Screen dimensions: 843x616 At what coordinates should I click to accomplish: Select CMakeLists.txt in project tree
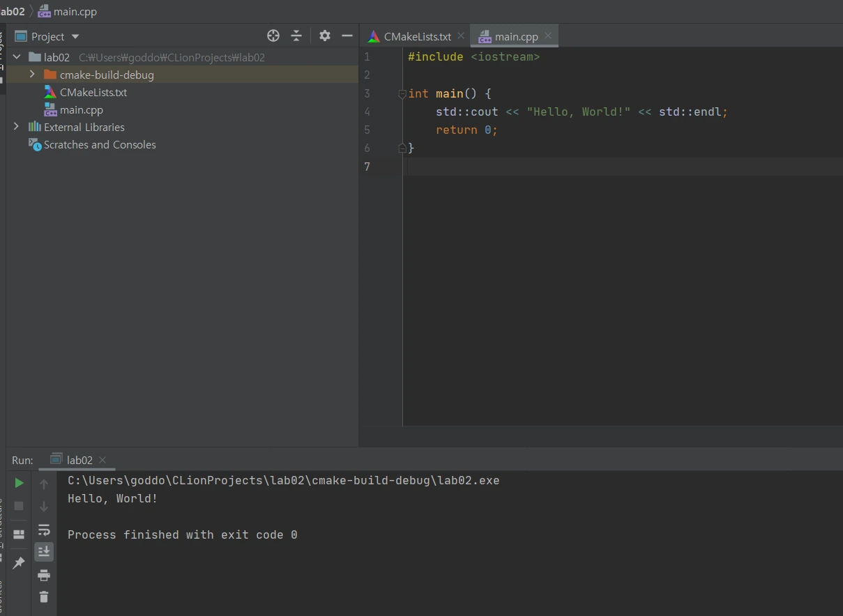[93, 92]
